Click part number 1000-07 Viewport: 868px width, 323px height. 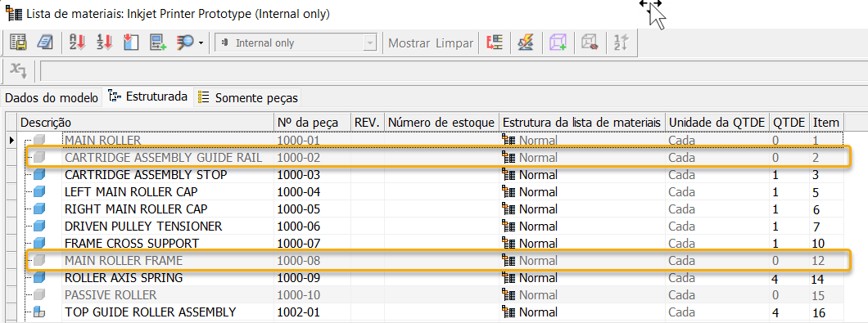click(x=298, y=244)
